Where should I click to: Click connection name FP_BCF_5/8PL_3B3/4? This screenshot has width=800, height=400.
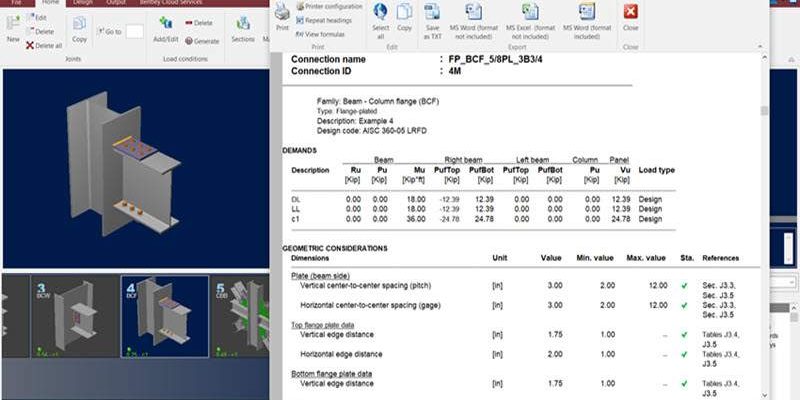click(x=495, y=59)
